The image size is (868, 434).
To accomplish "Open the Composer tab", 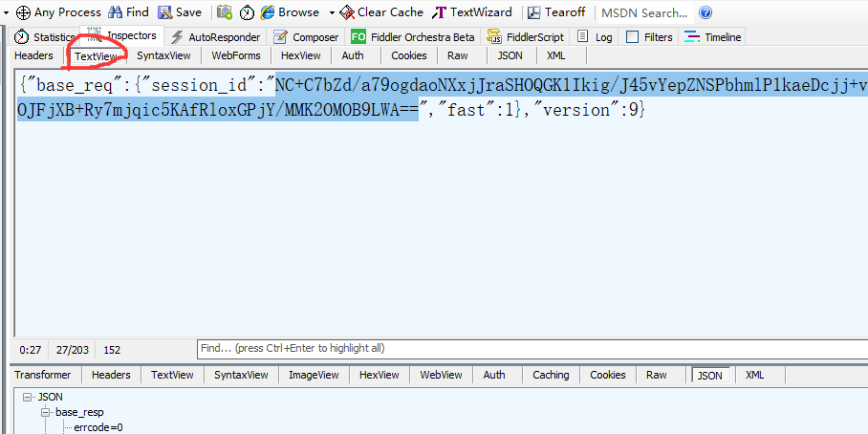I will (x=307, y=37).
